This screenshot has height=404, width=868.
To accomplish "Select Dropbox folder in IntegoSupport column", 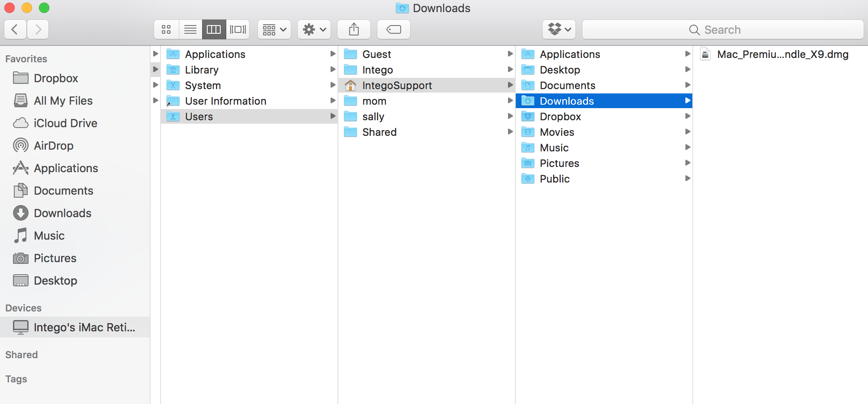I will pyautogui.click(x=604, y=116).
